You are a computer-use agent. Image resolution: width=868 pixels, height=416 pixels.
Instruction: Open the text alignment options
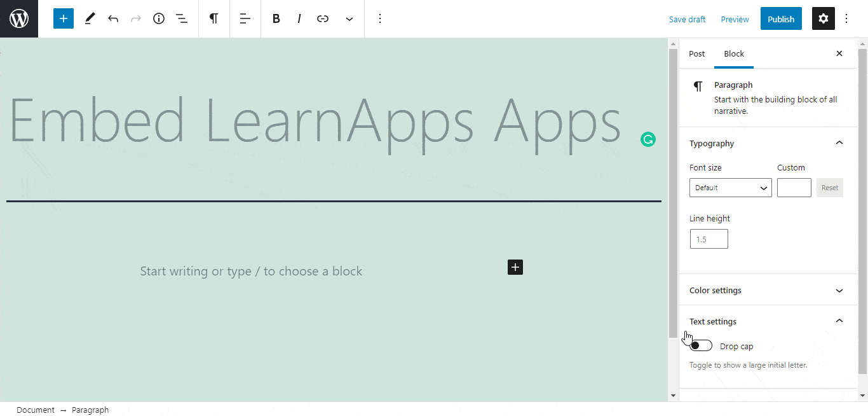pos(245,18)
